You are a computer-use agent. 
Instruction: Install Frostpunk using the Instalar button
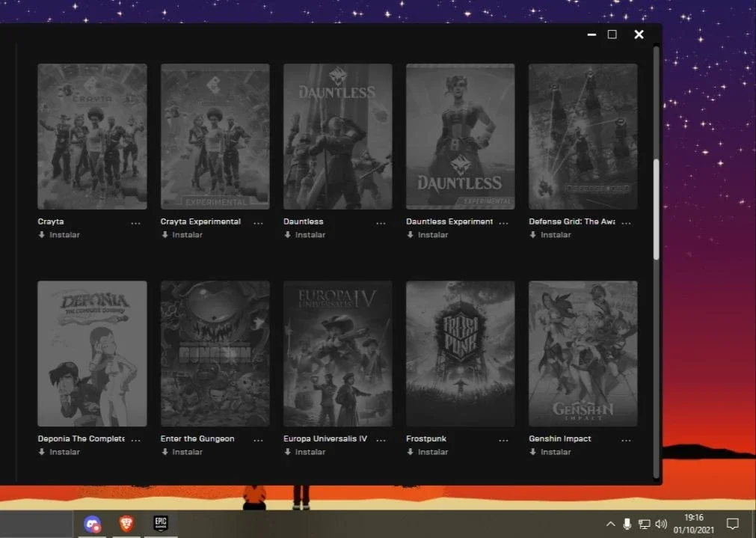pos(427,452)
